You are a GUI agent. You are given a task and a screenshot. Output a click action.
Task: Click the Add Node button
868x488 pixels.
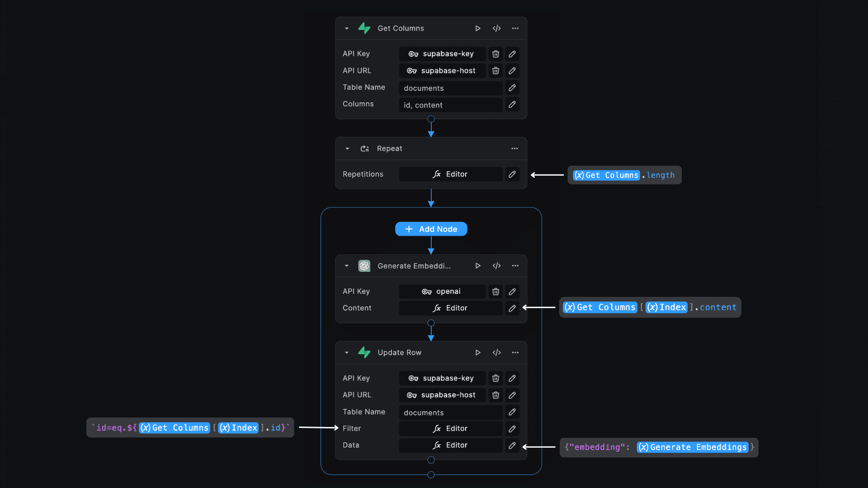pyautogui.click(x=431, y=229)
